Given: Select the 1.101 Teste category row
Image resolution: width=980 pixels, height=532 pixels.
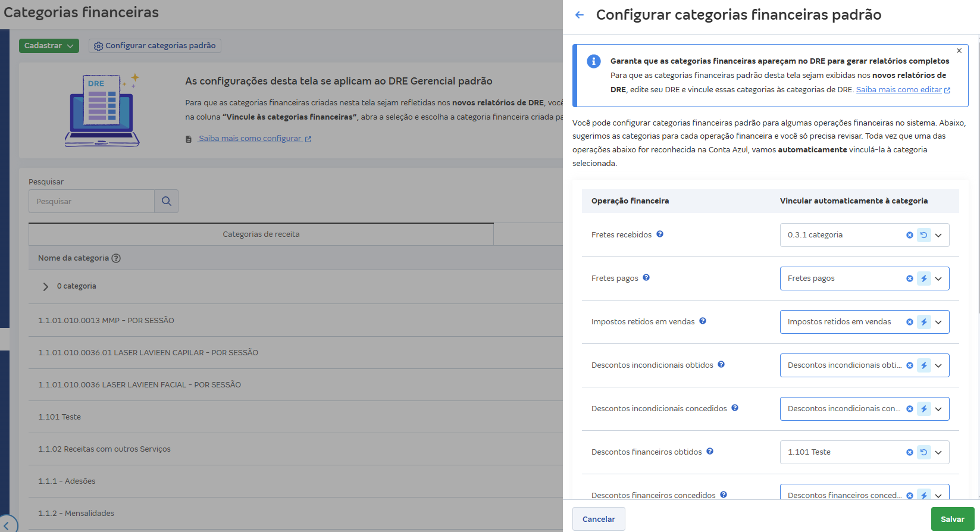Looking at the screenshot, I should pos(296,417).
